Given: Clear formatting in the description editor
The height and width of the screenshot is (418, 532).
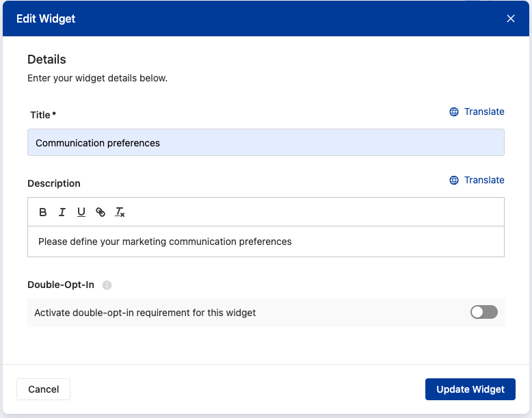Looking at the screenshot, I should click(x=120, y=212).
